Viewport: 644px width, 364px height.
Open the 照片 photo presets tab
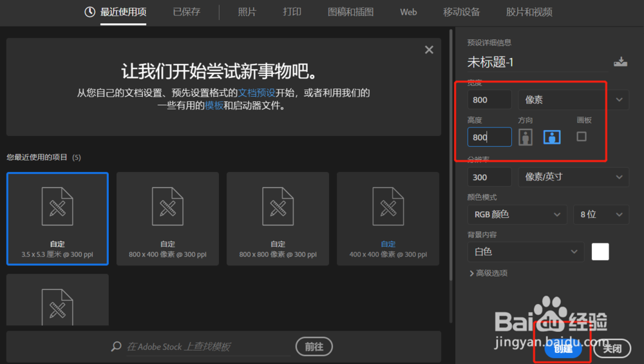click(247, 12)
